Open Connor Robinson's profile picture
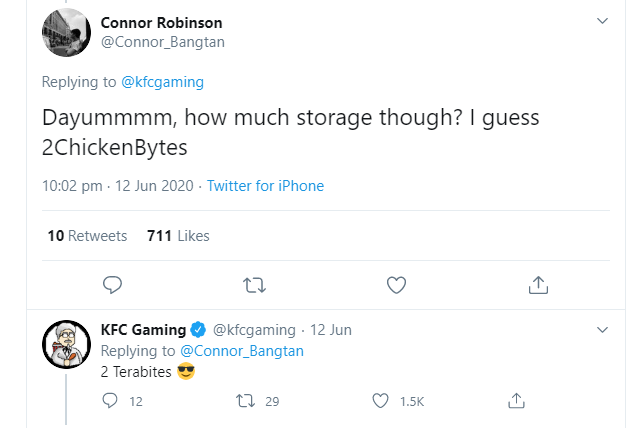The height and width of the screenshot is (428, 637). click(68, 33)
